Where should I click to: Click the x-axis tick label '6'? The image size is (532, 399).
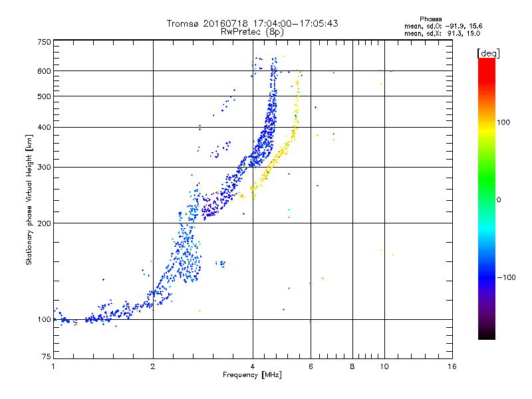(311, 366)
